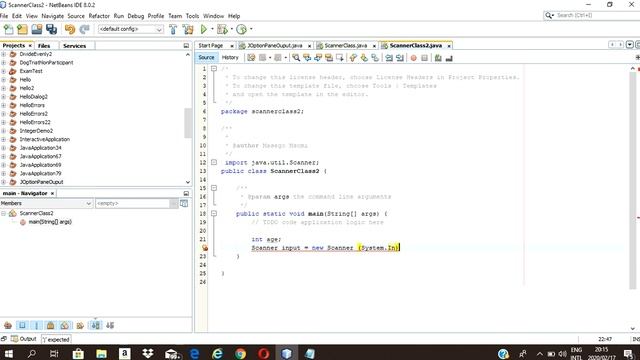The image size is (640, 360).
Task: Collapse the import fold at line 12
Action: [214, 162]
